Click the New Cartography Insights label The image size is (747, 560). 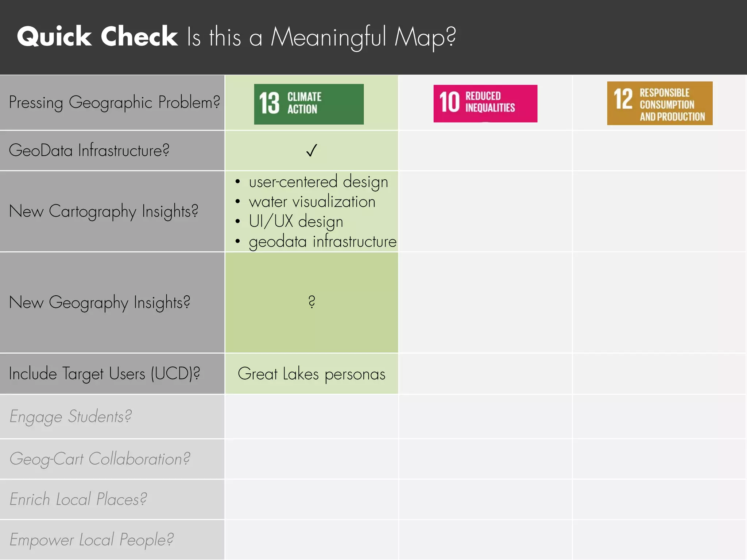coord(104,211)
